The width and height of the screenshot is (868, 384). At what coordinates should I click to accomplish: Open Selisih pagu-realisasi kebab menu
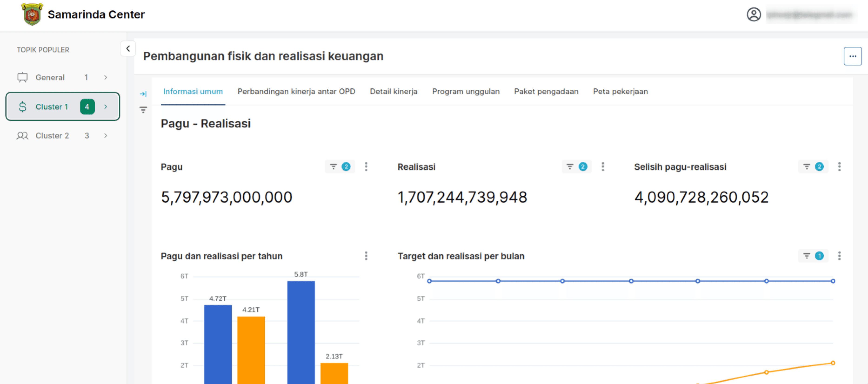(839, 167)
